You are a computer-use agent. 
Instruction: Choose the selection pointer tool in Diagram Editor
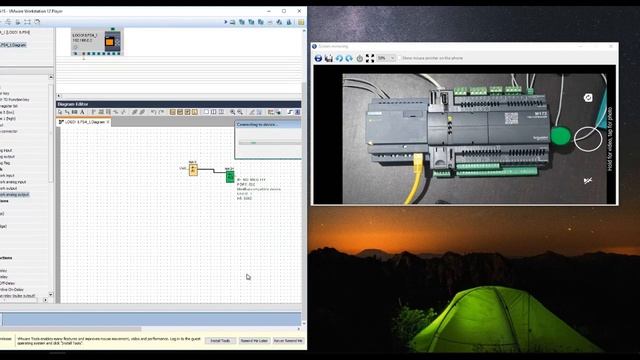tap(60, 112)
